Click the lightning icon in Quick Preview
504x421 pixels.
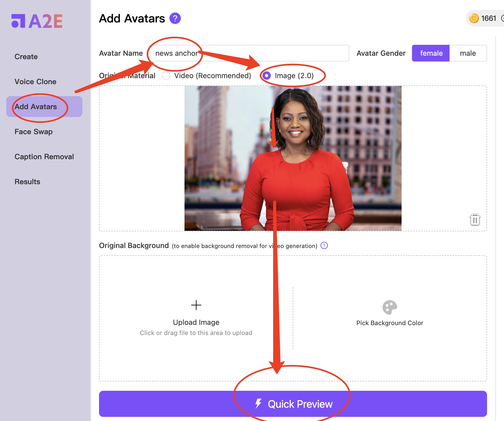[259, 404]
